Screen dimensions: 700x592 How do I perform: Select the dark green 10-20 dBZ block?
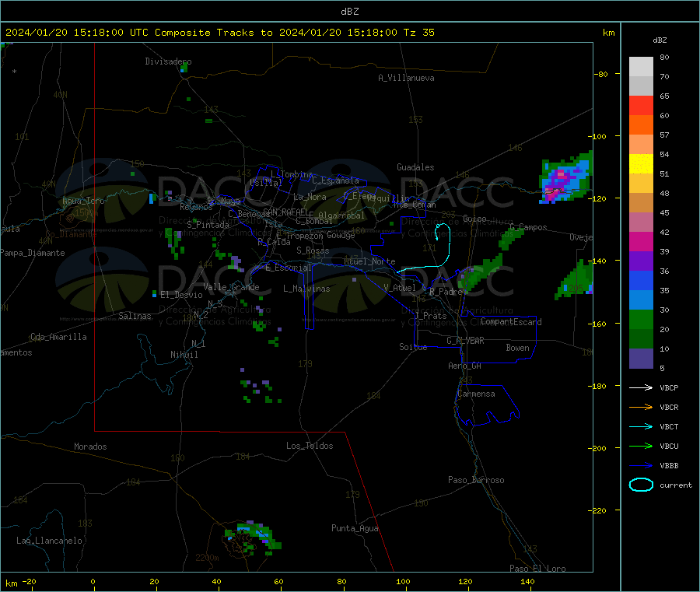click(x=641, y=339)
